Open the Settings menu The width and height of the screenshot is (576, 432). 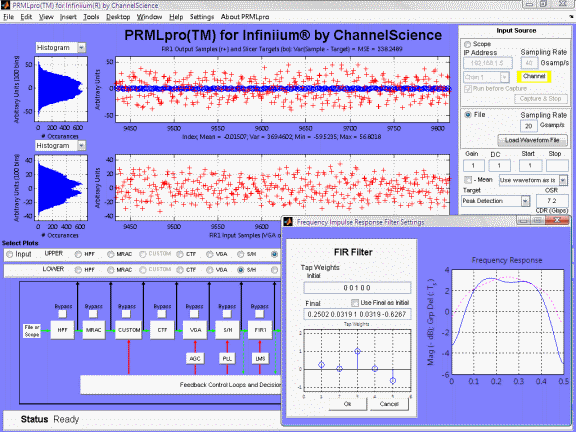[x=202, y=17]
